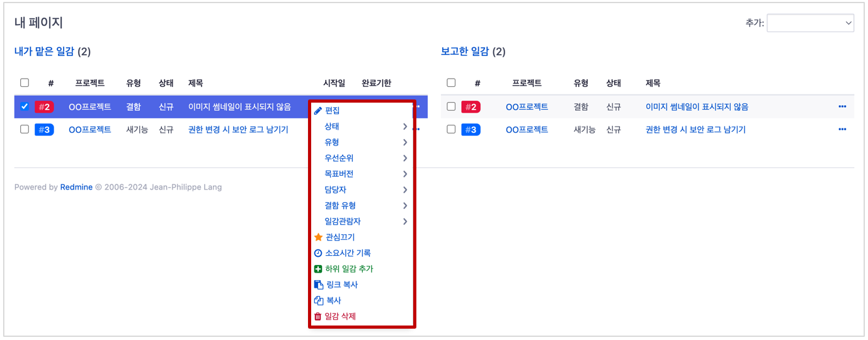Expand the 상태 submenu arrow
Screen dimensions: 868x340
[405, 127]
